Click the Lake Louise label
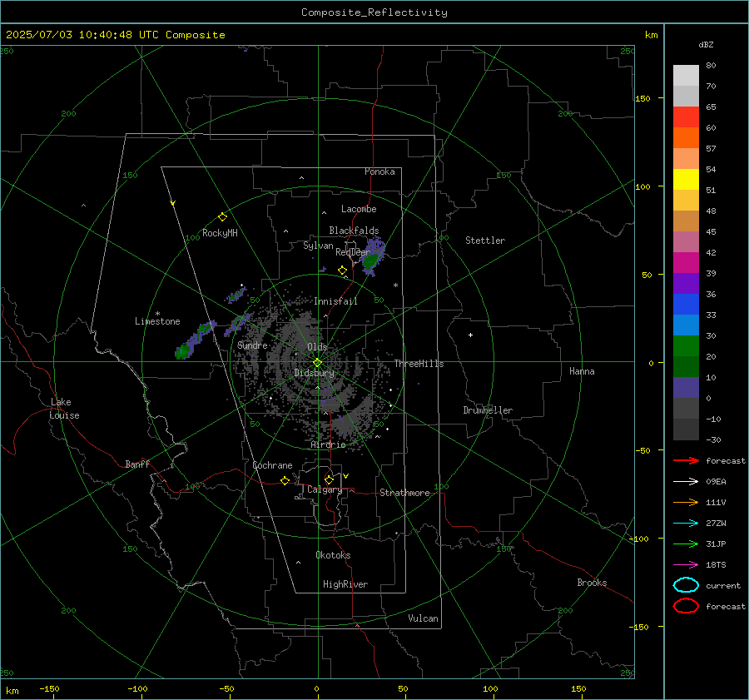Screen dimensions: 749x700 pyautogui.click(x=64, y=409)
